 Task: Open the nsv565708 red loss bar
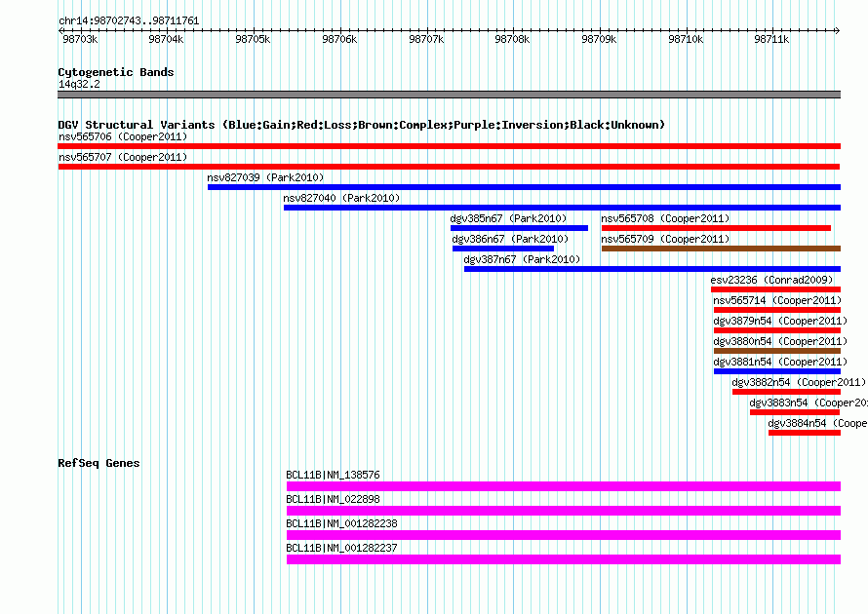click(x=716, y=228)
